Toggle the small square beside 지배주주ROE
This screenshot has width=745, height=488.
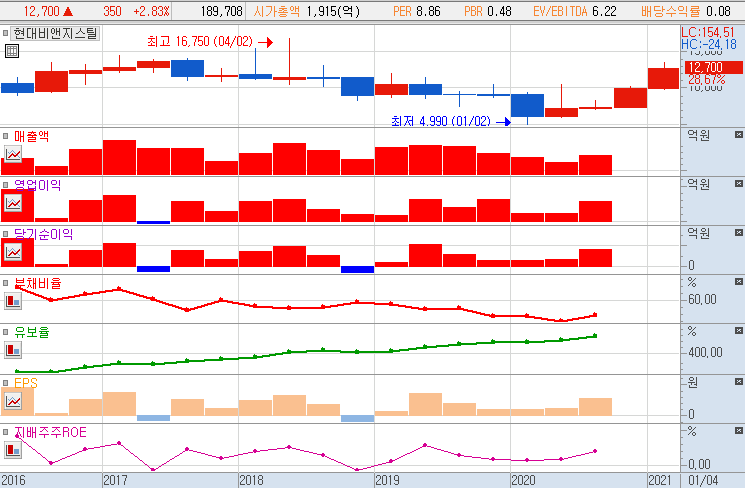6,432
